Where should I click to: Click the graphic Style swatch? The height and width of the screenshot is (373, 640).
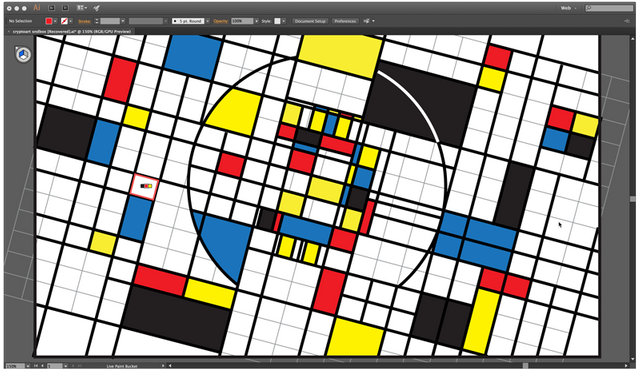click(277, 21)
